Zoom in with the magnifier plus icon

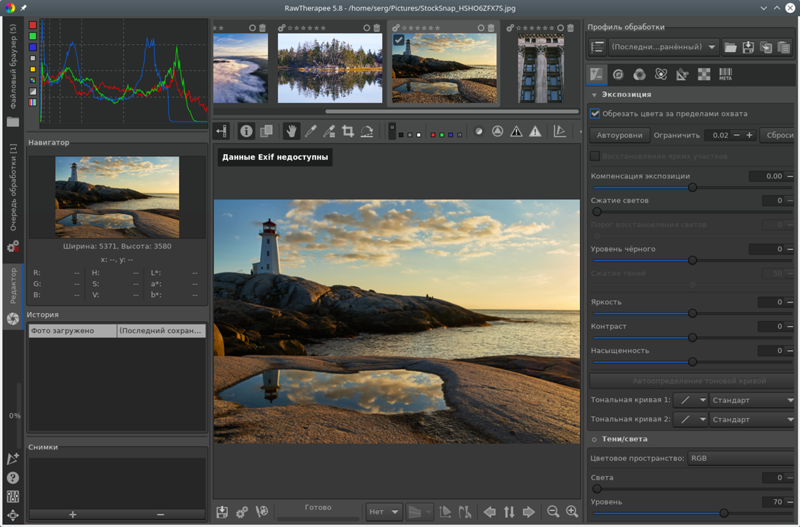pos(572,511)
